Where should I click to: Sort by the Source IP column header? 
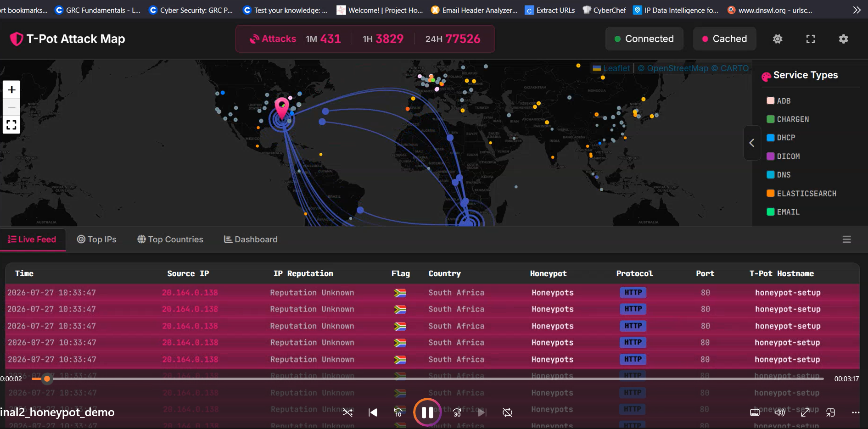pos(188,273)
